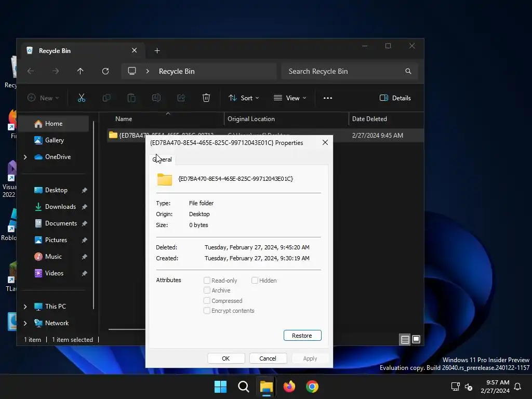Viewport: 532px width, 399px height.
Task: Open taskbar Search
Action: coord(244,387)
